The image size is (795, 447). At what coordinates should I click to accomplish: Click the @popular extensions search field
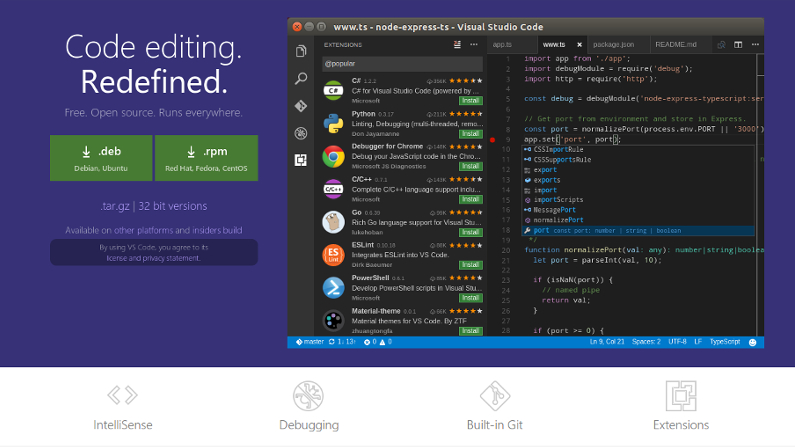pos(403,64)
